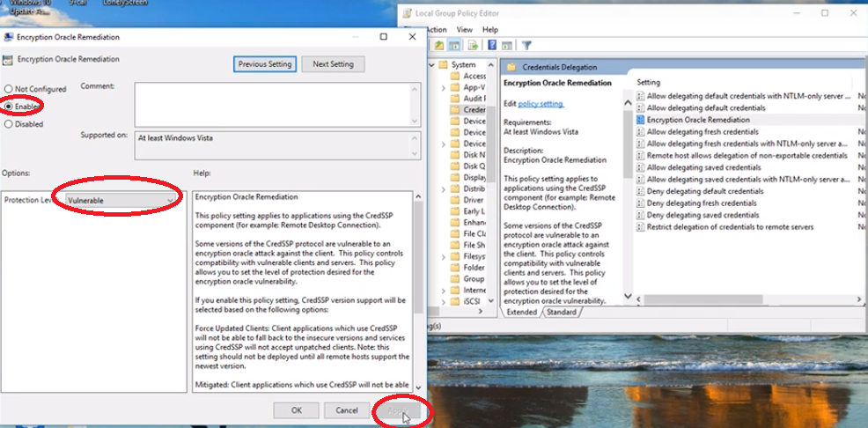
Task: Select the Not Configured radio button
Action: 9,89
